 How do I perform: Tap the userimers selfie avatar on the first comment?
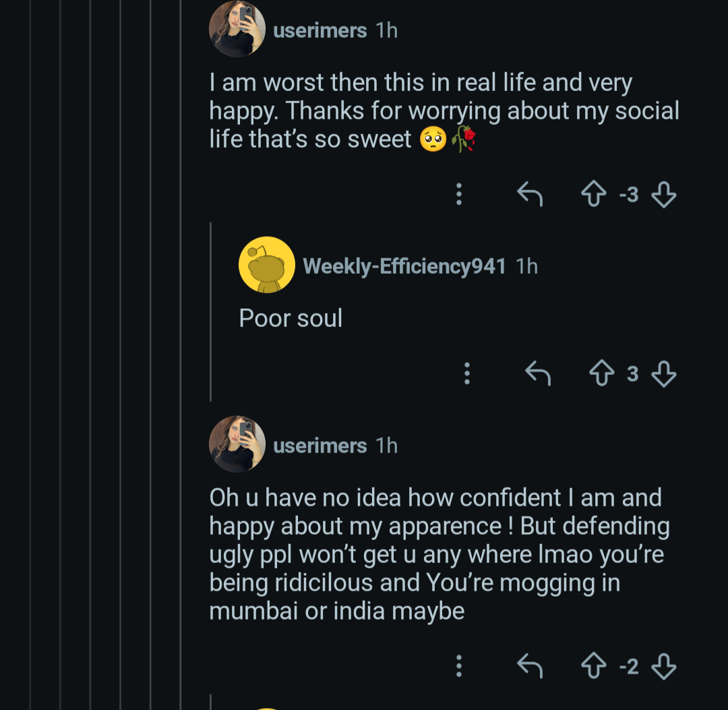(237, 29)
